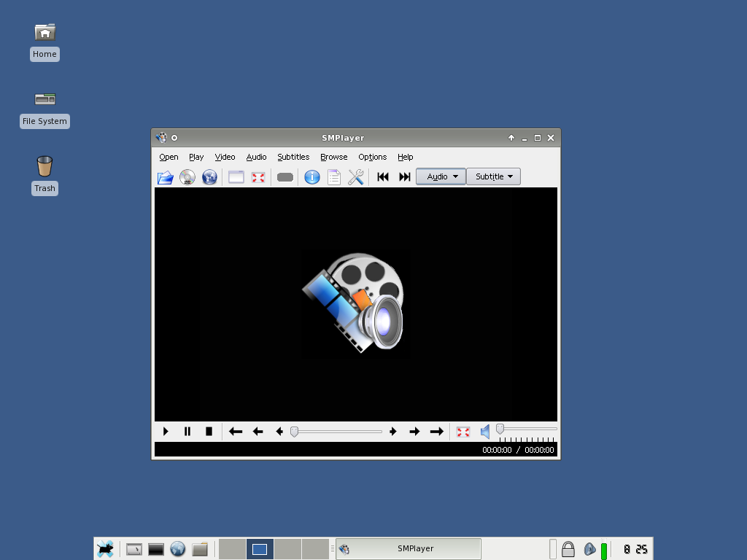The height and width of the screenshot is (560, 747).
Task: Open file information via the blue info icon
Action: coord(312,177)
